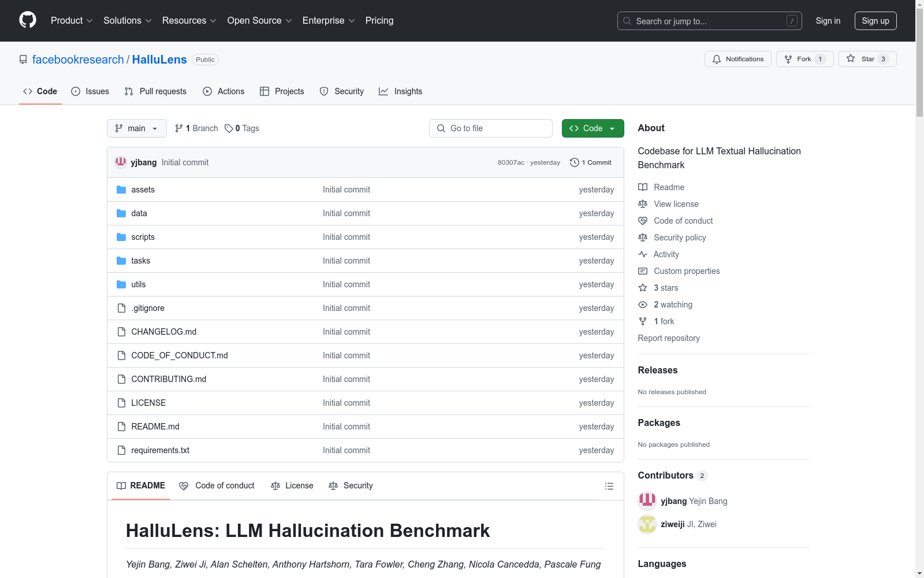The width and height of the screenshot is (924, 578).
Task: Open the README.md file
Action: coord(155,427)
